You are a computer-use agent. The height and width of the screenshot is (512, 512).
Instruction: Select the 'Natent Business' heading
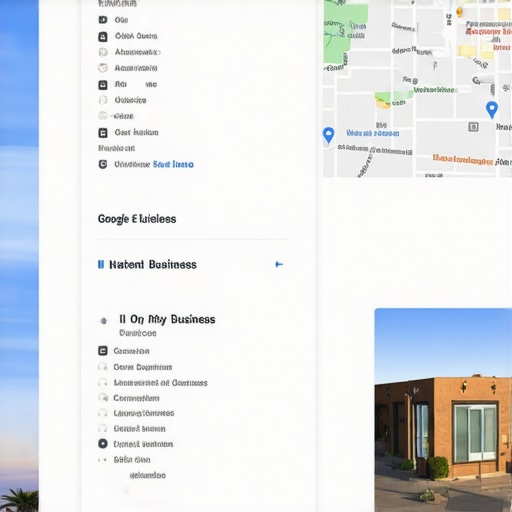[x=153, y=265]
